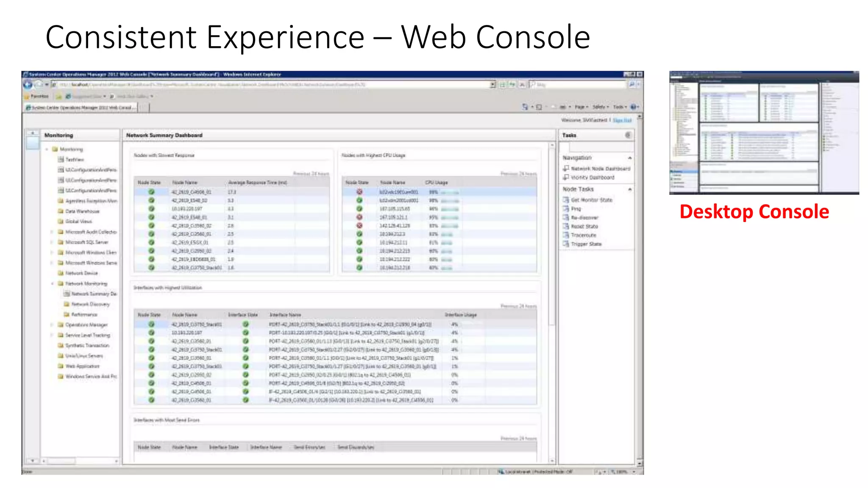Click the Get Monitor State task icon
Screen dimensions: 868x488
[566, 200]
